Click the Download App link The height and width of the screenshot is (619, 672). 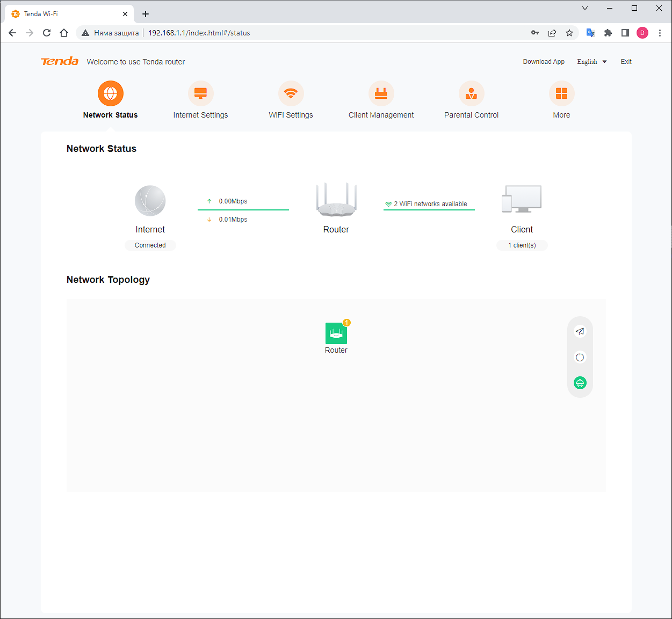[544, 62]
